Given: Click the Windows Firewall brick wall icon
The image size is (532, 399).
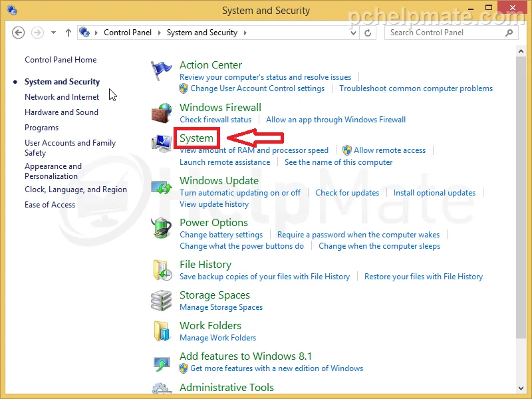Looking at the screenshot, I should click(161, 113).
